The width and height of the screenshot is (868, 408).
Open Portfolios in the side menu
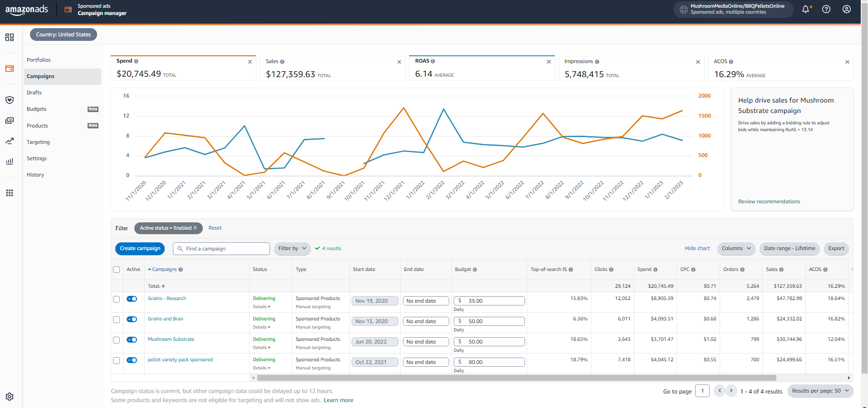click(39, 60)
